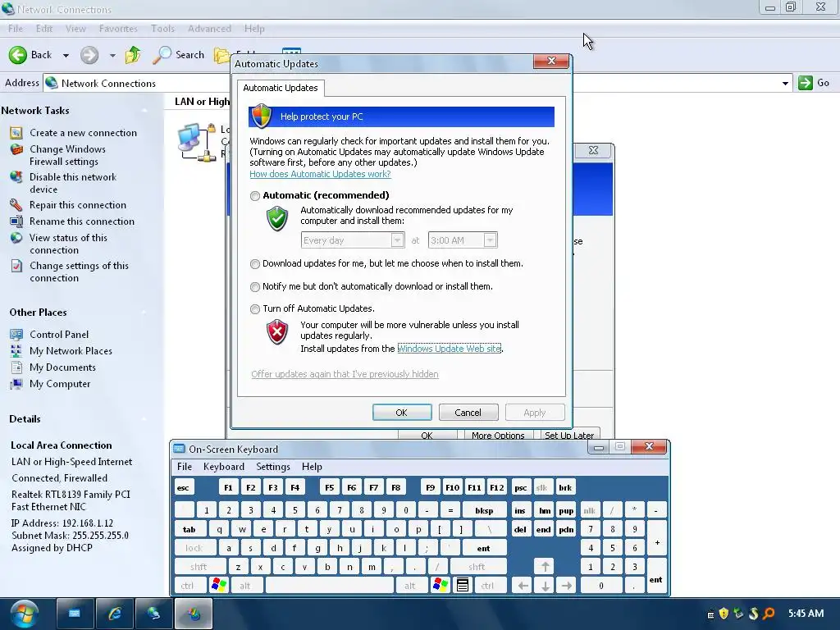840x630 pixels.
Task: Open Control Panel from Other Places
Action: (x=59, y=335)
